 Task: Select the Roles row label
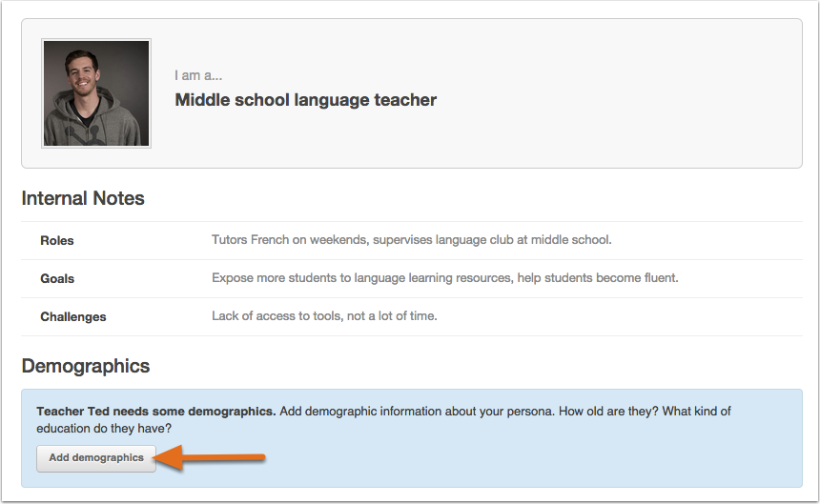(x=57, y=240)
